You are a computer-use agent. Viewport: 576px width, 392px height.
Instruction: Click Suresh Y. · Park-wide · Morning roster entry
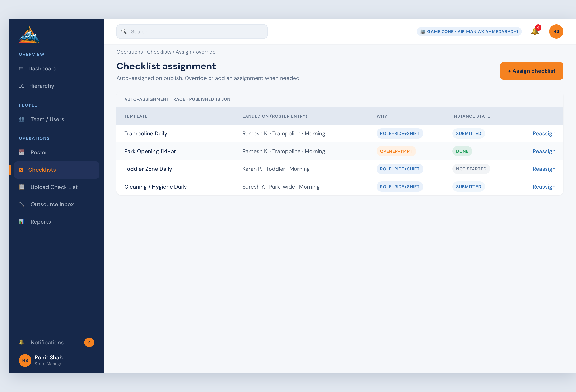click(281, 187)
